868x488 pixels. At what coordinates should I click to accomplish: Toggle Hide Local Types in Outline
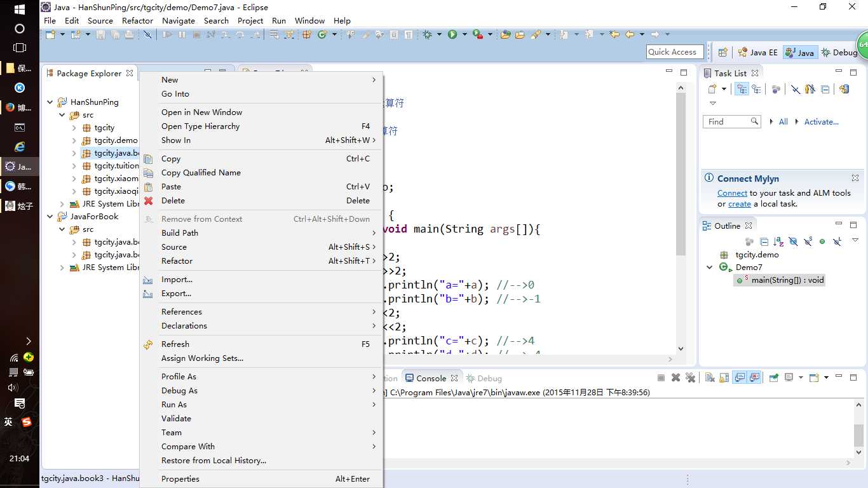(x=837, y=241)
